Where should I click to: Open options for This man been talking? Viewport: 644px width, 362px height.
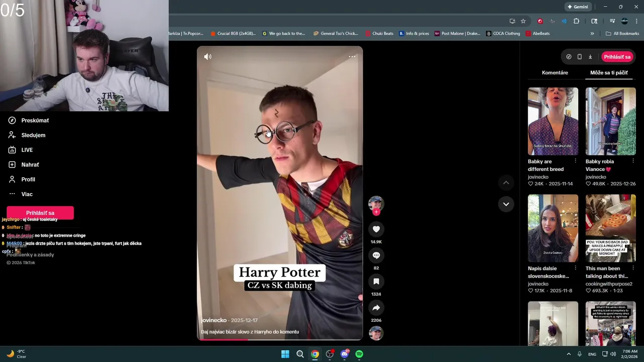633,268
